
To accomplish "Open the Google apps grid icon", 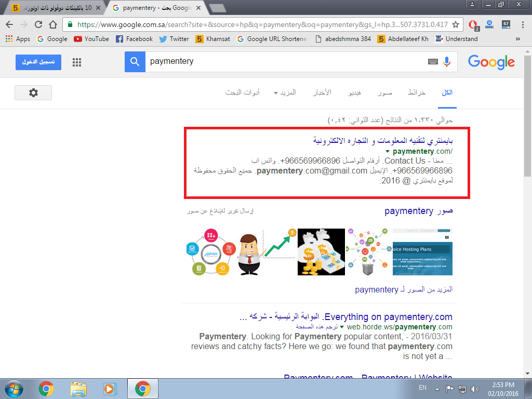I will click(x=77, y=62).
